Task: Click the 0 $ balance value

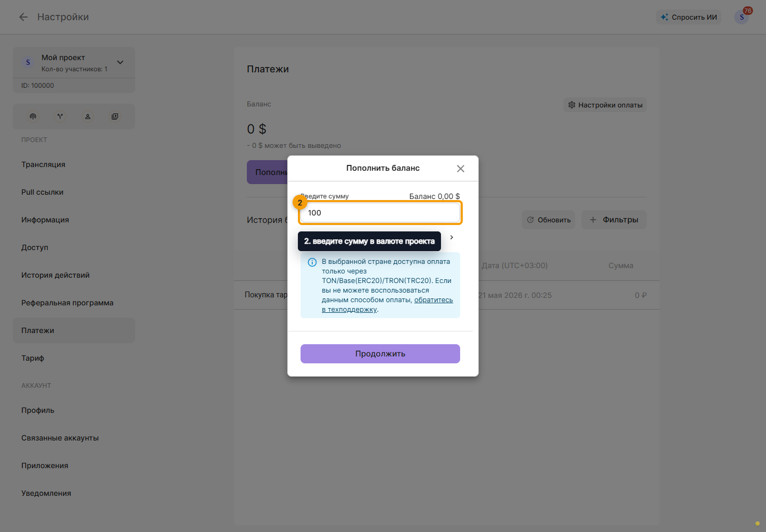Action: pos(256,129)
